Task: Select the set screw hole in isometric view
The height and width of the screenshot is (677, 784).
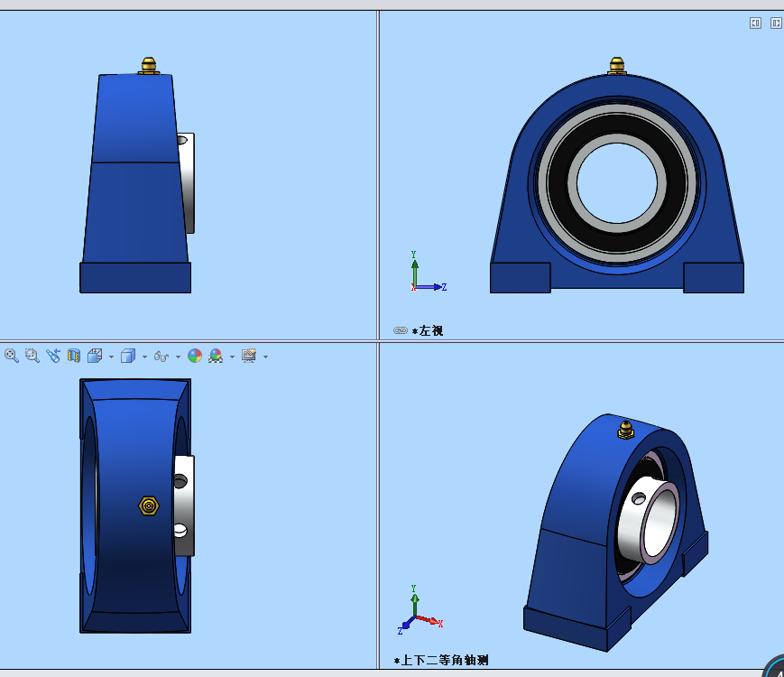Action: pyautogui.click(x=639, y=498)
